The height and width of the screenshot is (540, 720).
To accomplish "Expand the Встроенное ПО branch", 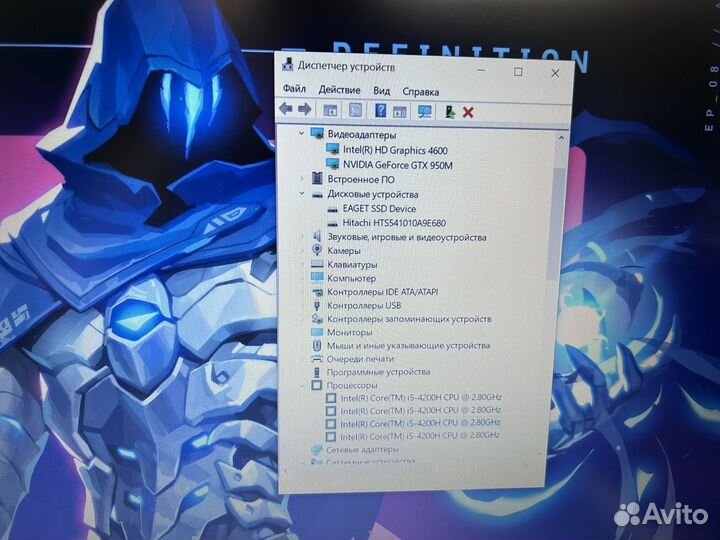I will coord(302,178).
